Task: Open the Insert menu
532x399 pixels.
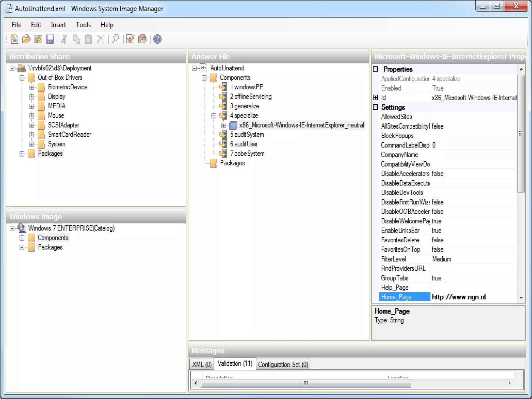Action: [x=58, y=25]
